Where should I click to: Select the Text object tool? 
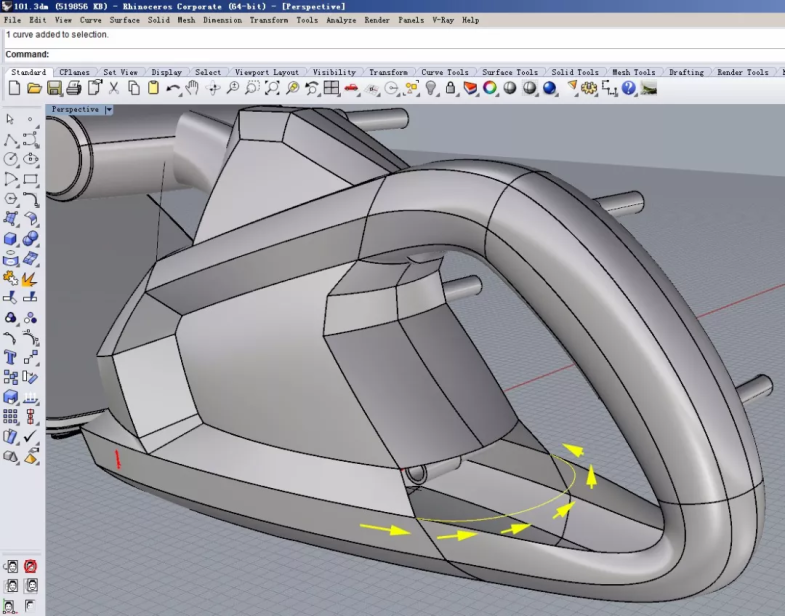point(11,357)
